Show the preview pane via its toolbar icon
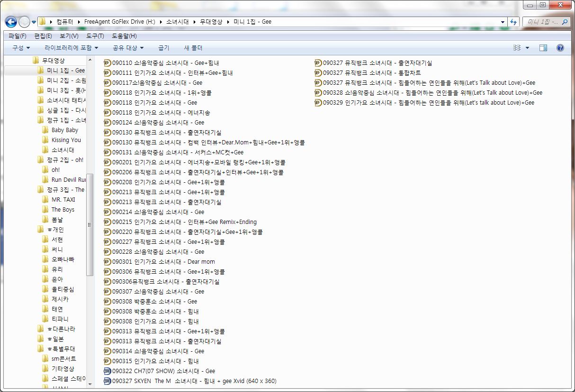575x392 pixels. [544, 48]
